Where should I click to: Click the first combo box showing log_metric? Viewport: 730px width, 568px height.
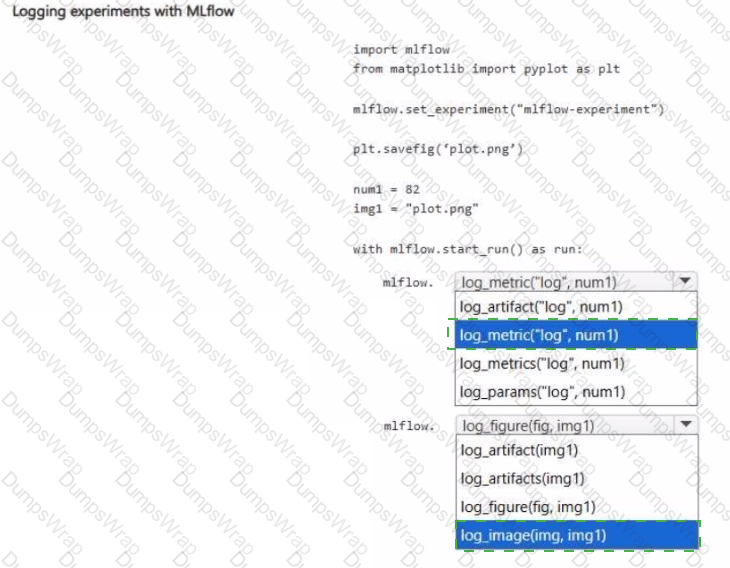coord(575,282)
